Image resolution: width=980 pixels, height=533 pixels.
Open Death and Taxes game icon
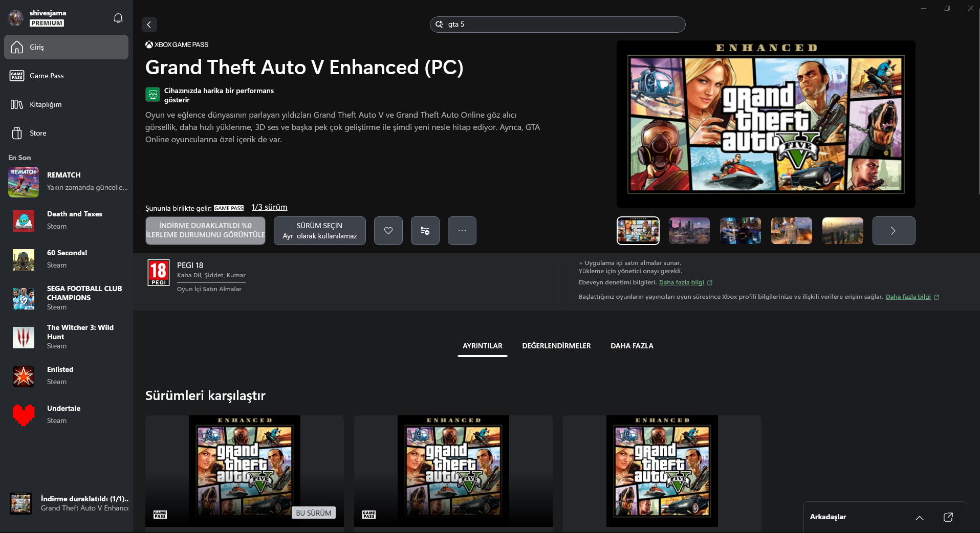24,220
